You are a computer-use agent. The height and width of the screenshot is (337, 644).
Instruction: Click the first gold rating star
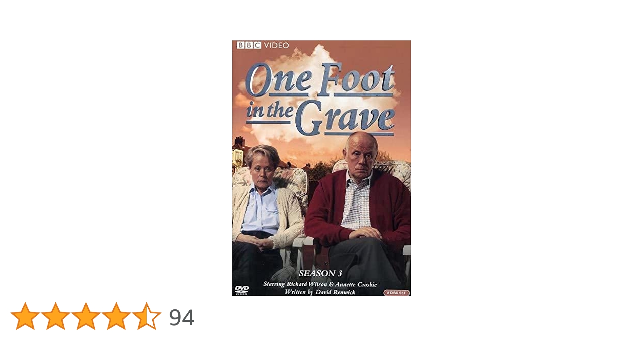pos(25,316)
